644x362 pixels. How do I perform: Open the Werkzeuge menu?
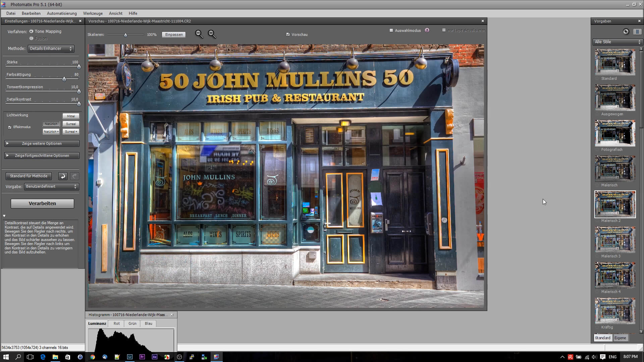(x=93, y=13)
